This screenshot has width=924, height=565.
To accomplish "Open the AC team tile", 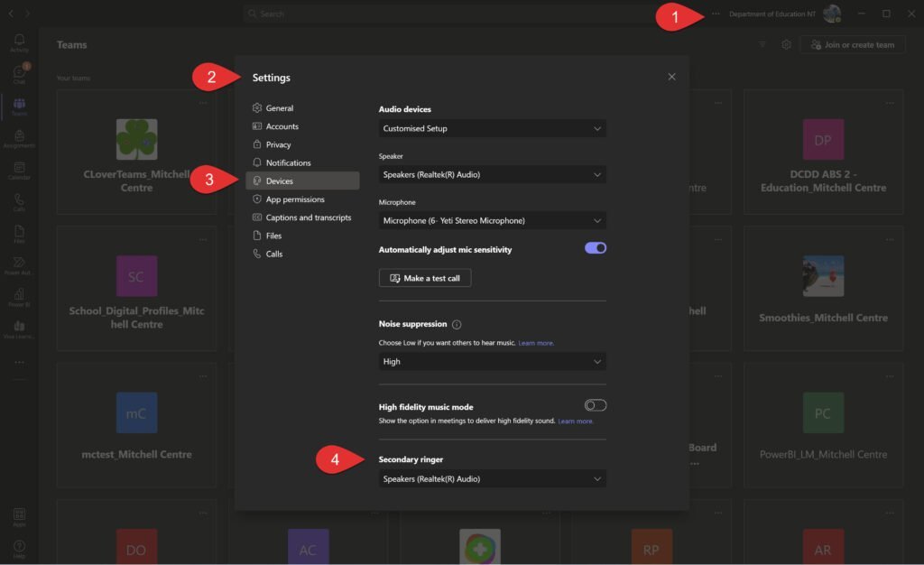I will pos(309,547).
